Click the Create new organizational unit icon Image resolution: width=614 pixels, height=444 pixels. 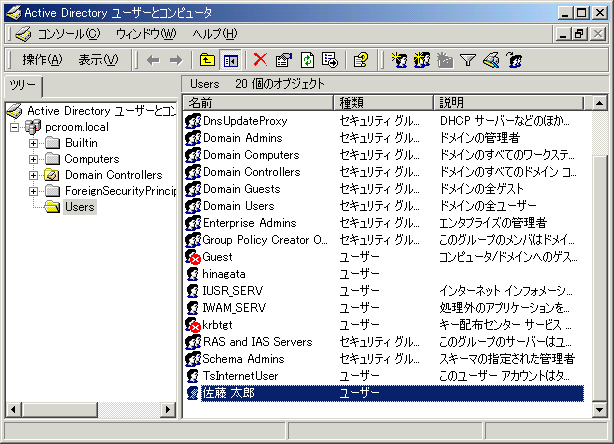coord(445,60)
